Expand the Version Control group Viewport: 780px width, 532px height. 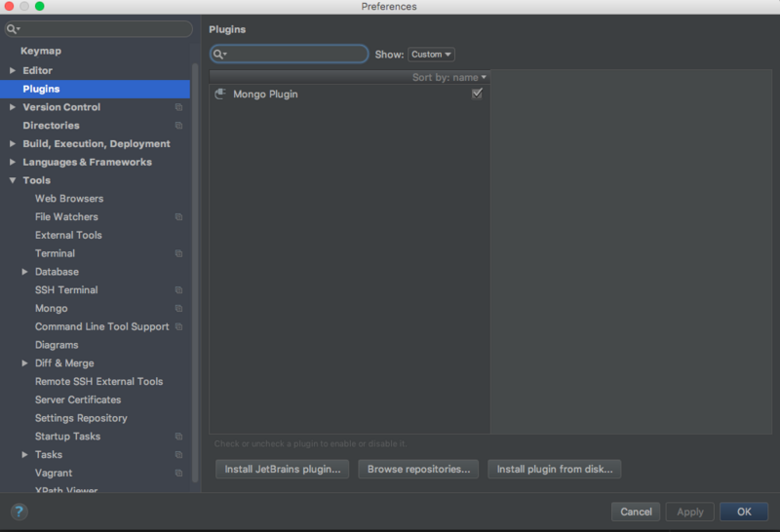tap(13, 107)
